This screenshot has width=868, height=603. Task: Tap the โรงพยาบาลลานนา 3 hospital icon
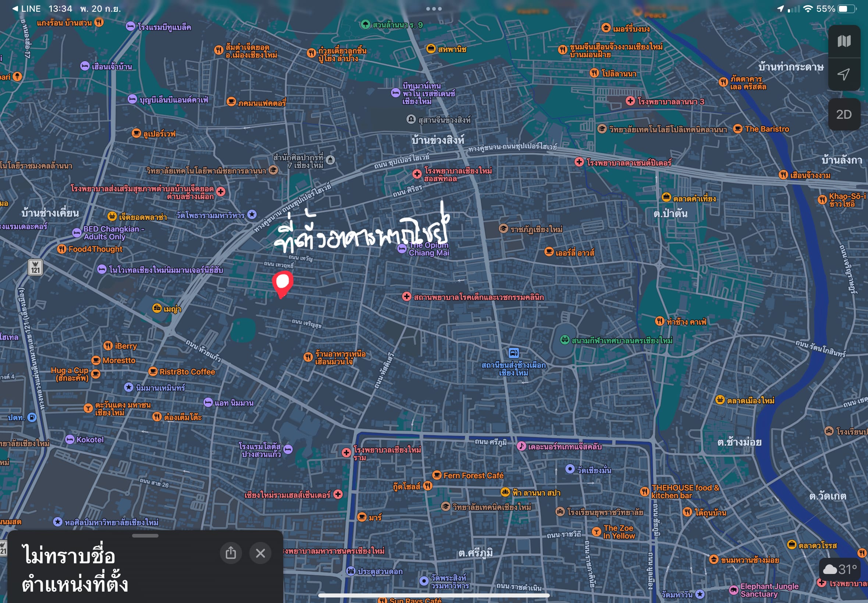tap(630, 101)
